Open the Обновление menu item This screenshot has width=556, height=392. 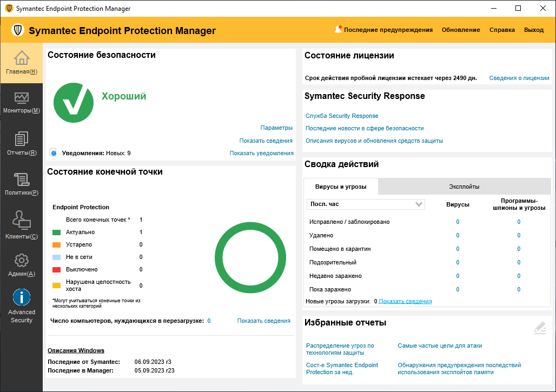[461, 30]
